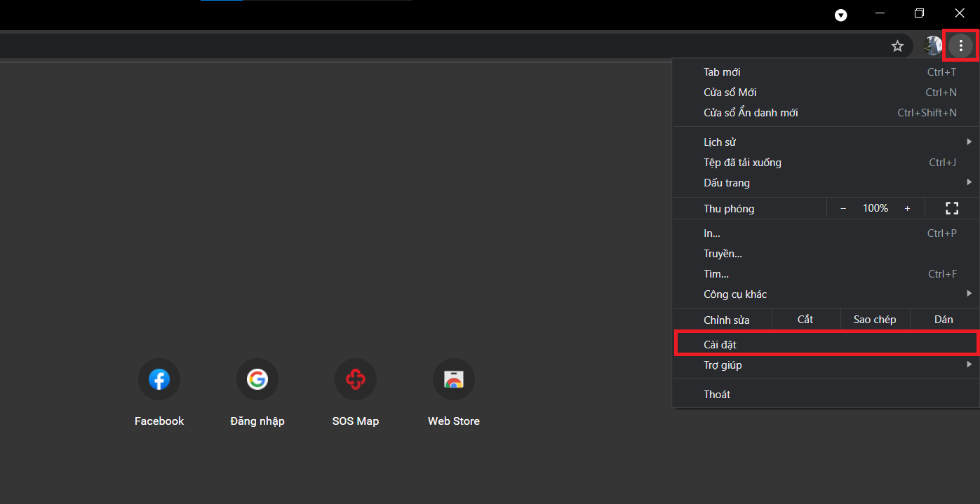Open Tệp đã tải xuống
Viewport: 980px width, 504px height.
point(826,163)
